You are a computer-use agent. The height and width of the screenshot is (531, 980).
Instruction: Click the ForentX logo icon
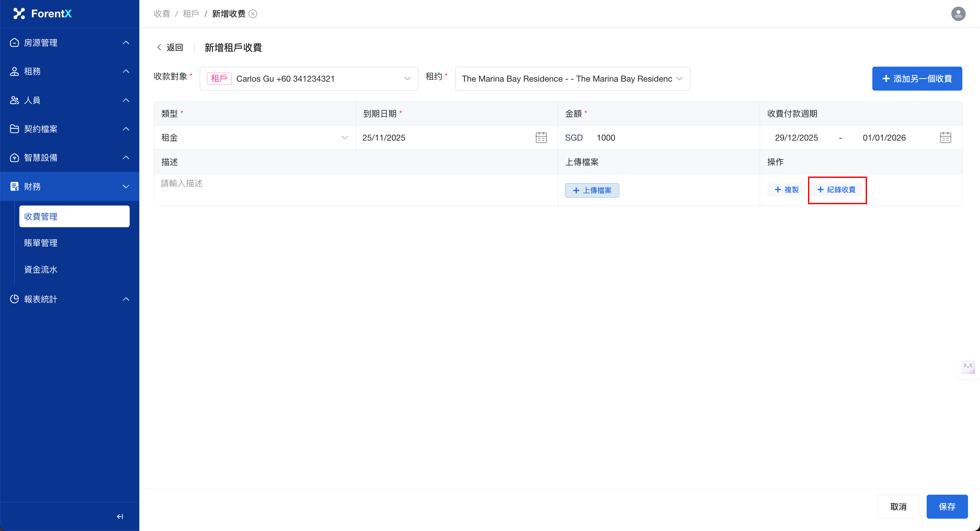[19, 14]
